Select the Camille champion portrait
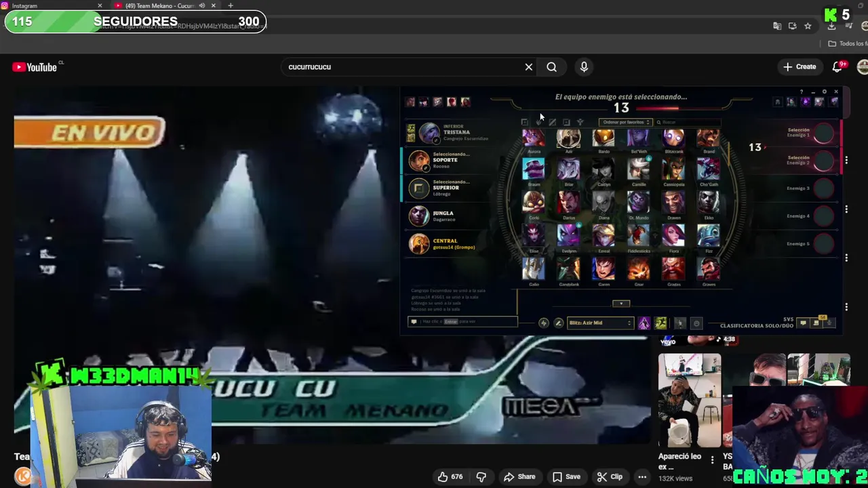The height and width of the screenshot is (488, 868). click(x=639, y=169)
